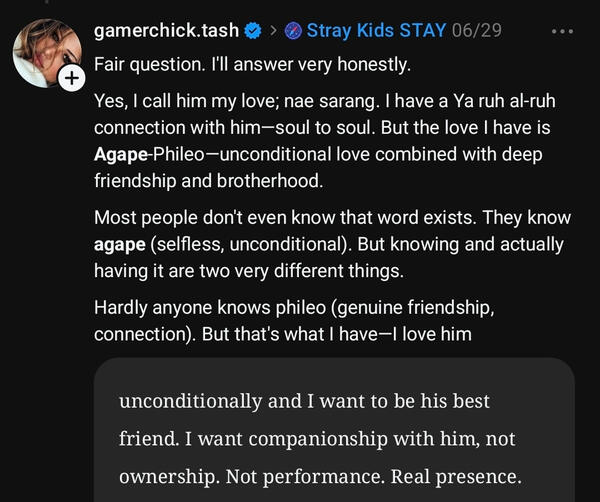This screenshot has height=502, width=600.
Task: Open gamerchick.tash profile picture
Action: (x=47, y=53)
